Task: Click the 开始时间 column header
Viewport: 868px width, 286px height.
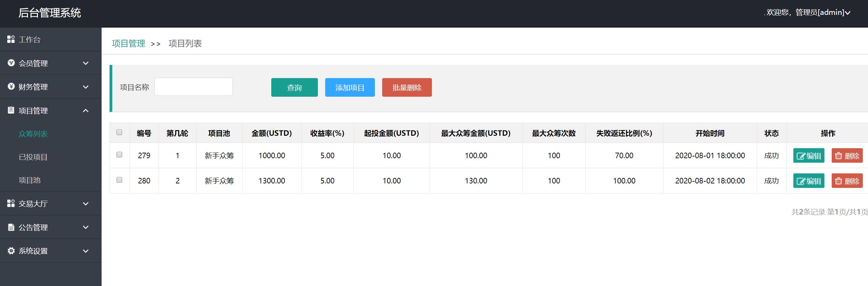Action: [710, 133]
